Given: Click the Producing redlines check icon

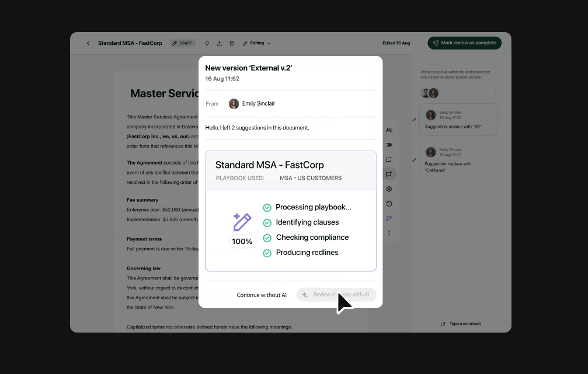Looking at the screenshot, I should click(x=267, y=253).
